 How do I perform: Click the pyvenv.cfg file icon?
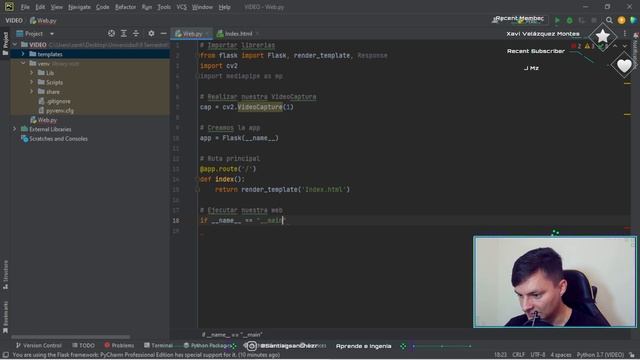click(41, 110)
